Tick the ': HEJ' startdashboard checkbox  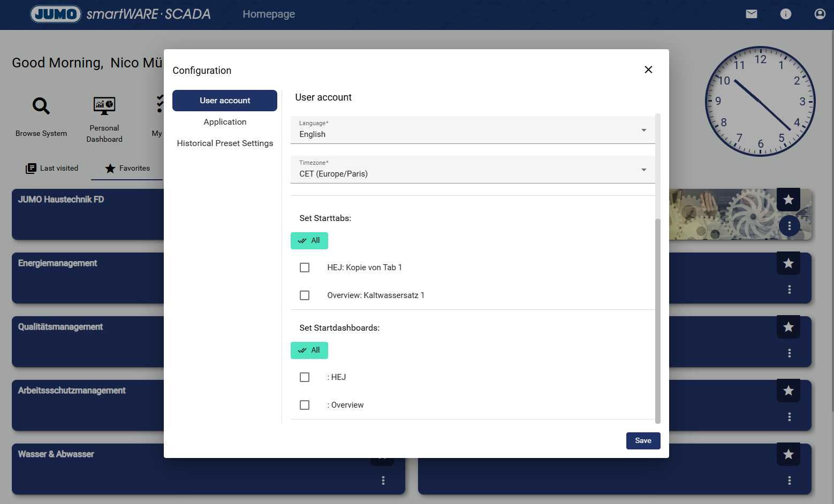click(305, 377)
